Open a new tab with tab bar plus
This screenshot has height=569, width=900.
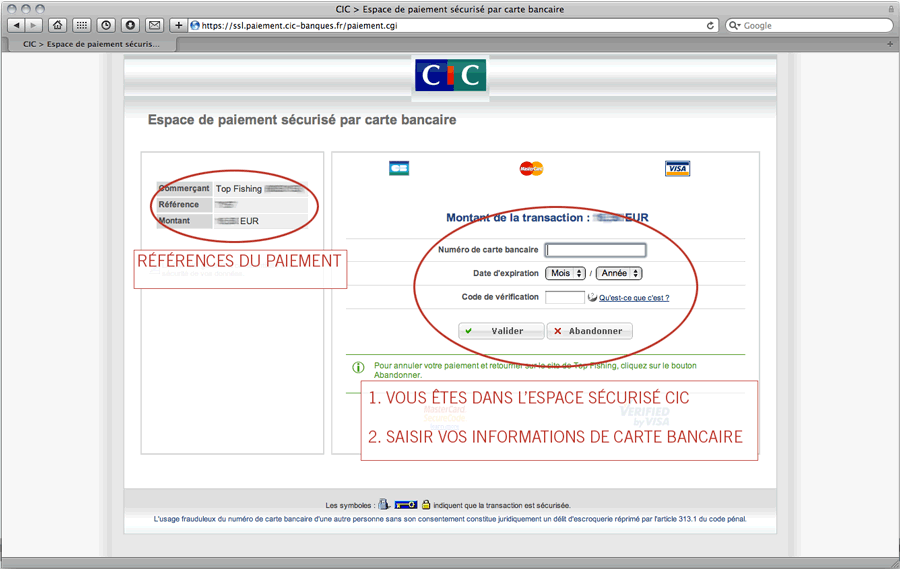pos(890,44)
